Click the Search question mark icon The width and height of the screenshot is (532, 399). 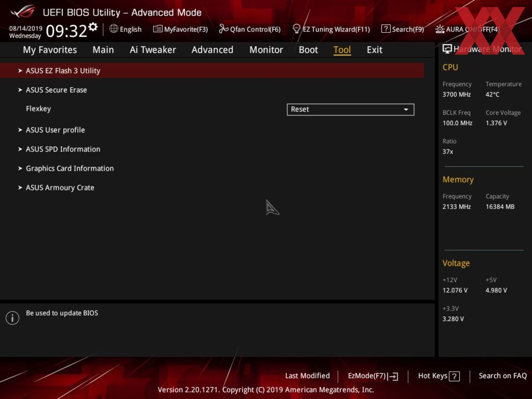[x=386, y=29]
